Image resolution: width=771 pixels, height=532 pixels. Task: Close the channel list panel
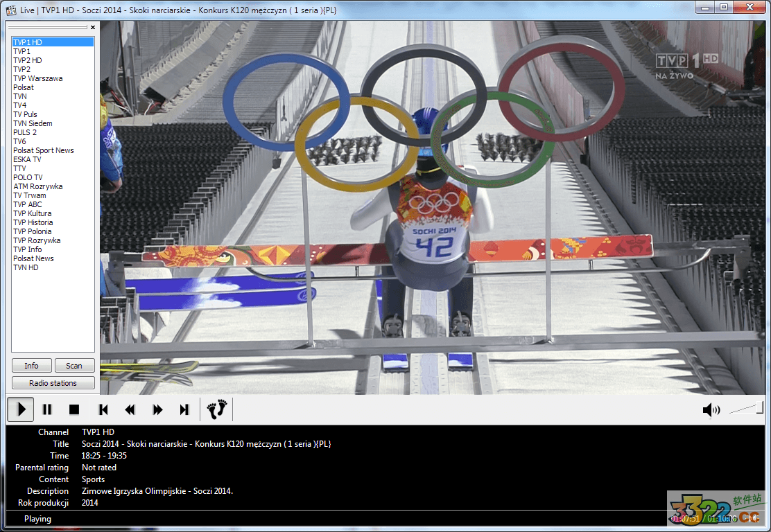(x=93, y=28)
